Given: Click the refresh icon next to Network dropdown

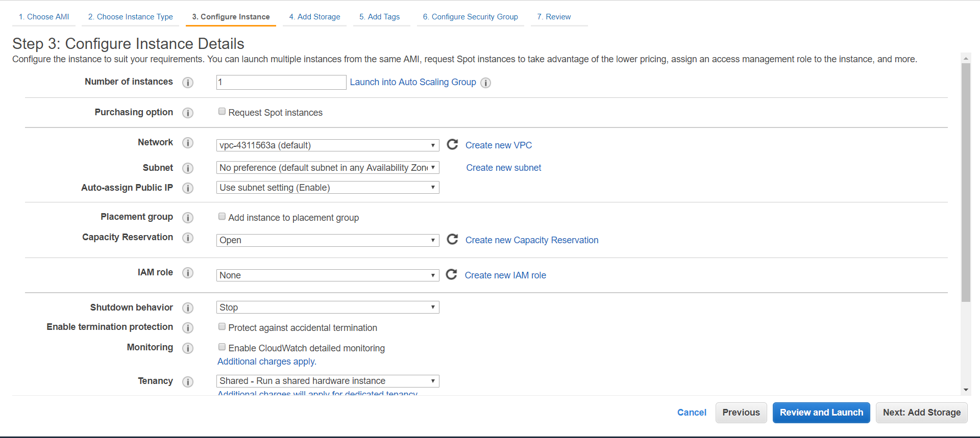Looking at the screenshot, I should 452,145.
